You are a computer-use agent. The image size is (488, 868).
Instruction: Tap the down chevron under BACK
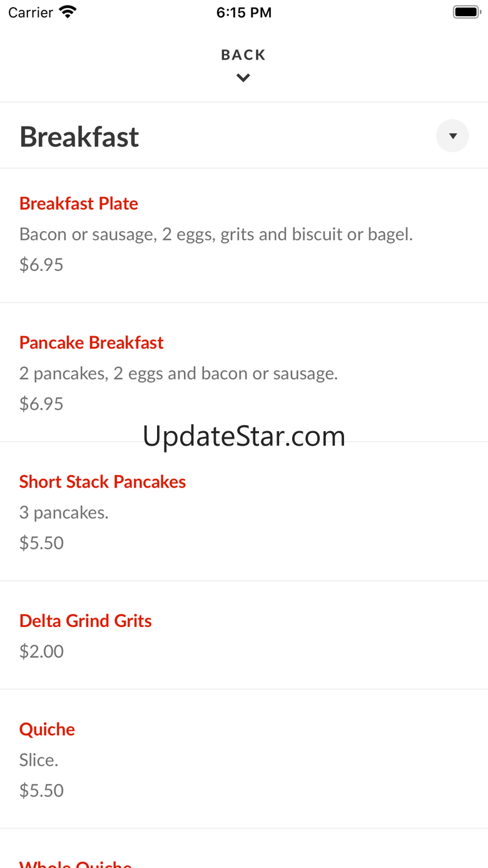coord(243,78)
